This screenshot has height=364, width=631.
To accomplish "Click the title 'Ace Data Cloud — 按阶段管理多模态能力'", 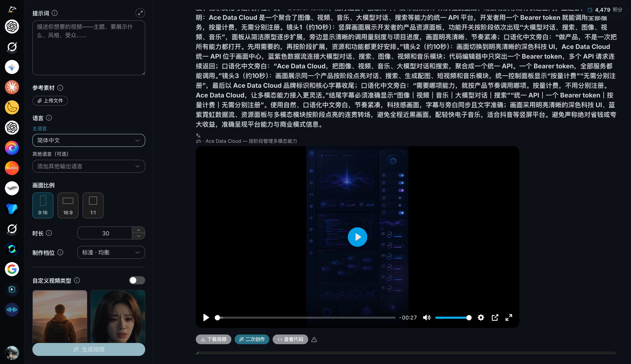I will (251, 141).
